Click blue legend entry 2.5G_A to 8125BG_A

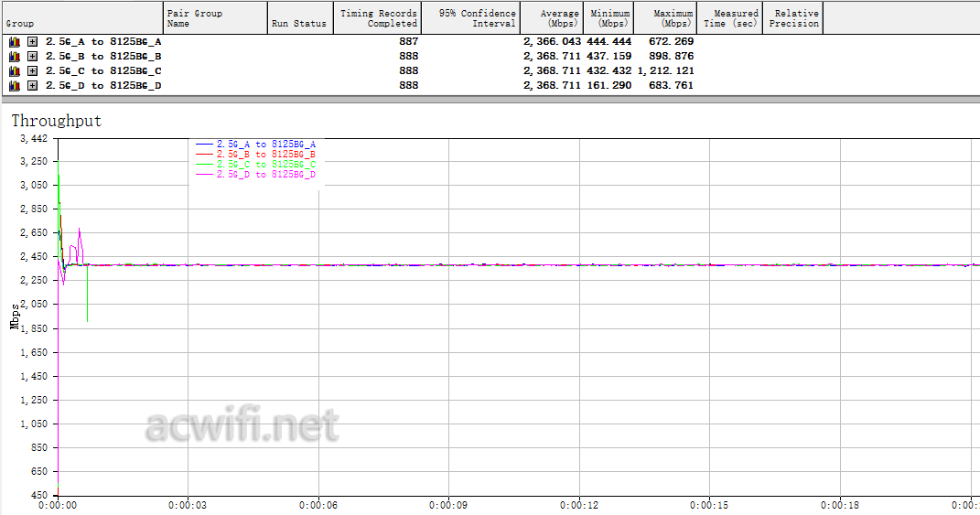pos(256,145)
